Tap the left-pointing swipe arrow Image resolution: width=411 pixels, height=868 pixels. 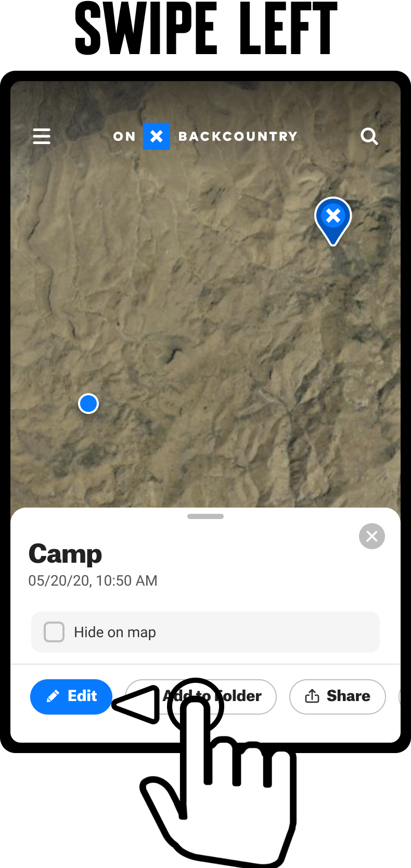tap(136, 705)
